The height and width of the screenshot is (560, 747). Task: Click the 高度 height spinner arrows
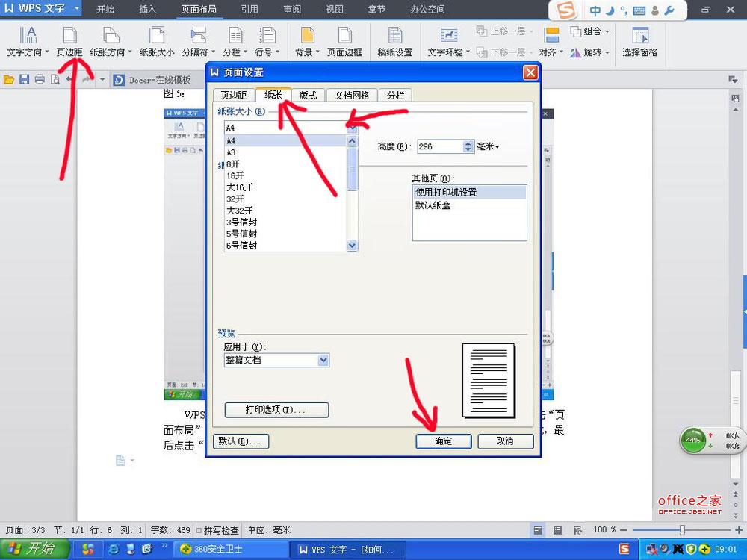click(468, 146)
